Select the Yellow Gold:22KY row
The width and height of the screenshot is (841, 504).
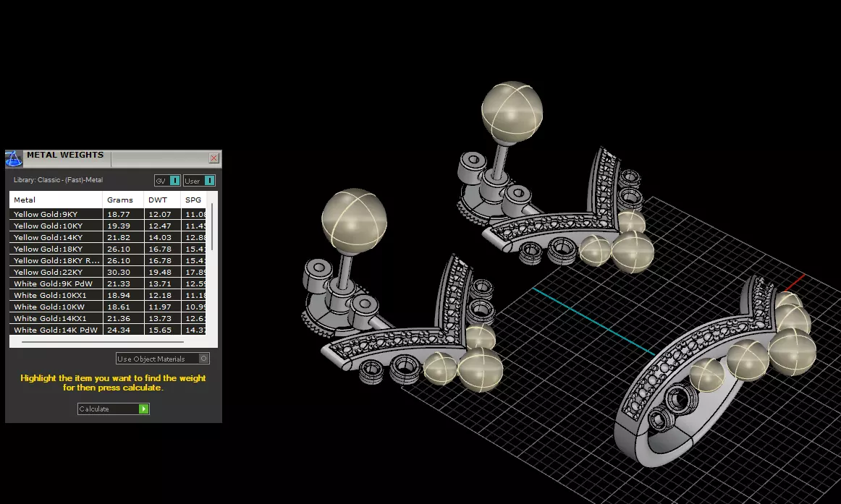[107, 272]
